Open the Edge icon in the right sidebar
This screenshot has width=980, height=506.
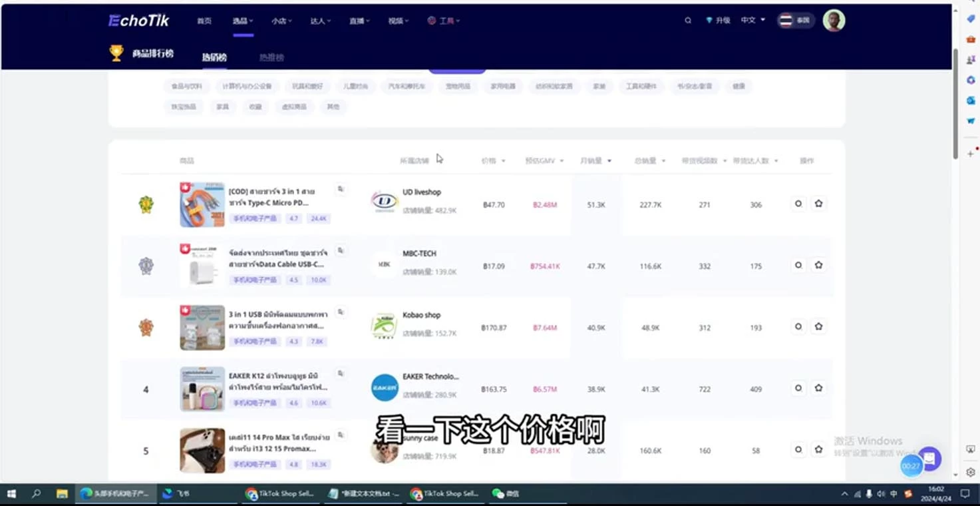coord(970,101)
